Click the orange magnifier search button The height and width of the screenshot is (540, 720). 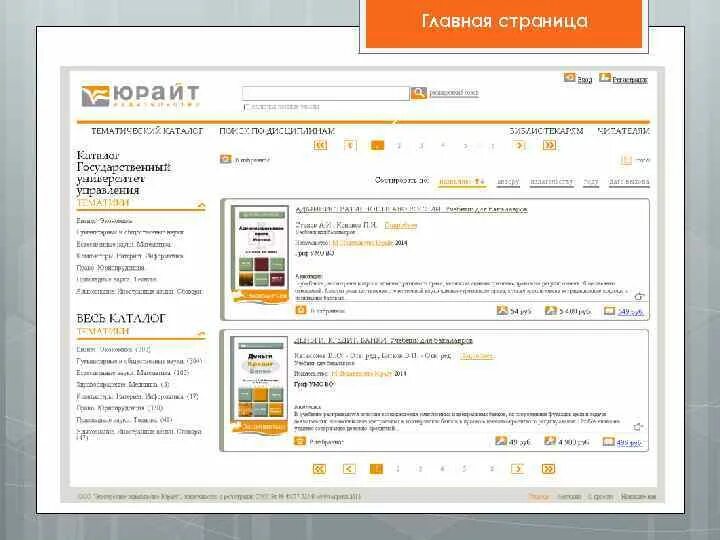418,93
